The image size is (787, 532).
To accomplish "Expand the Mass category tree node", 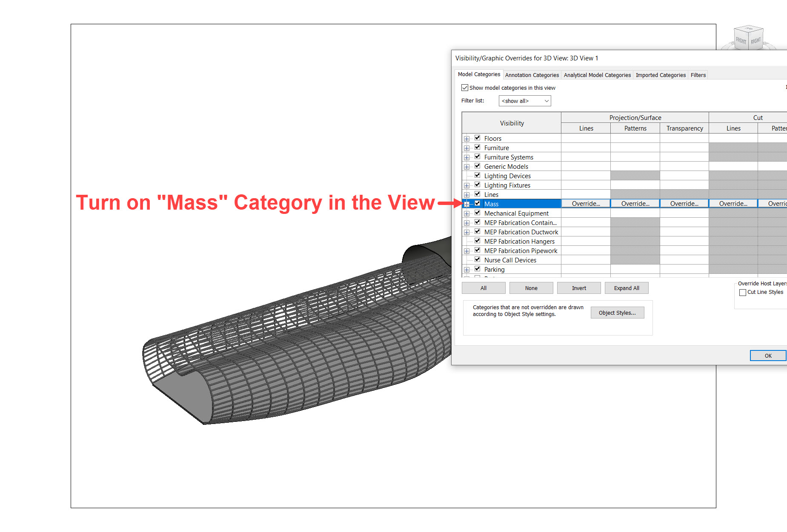I will 466,204.
